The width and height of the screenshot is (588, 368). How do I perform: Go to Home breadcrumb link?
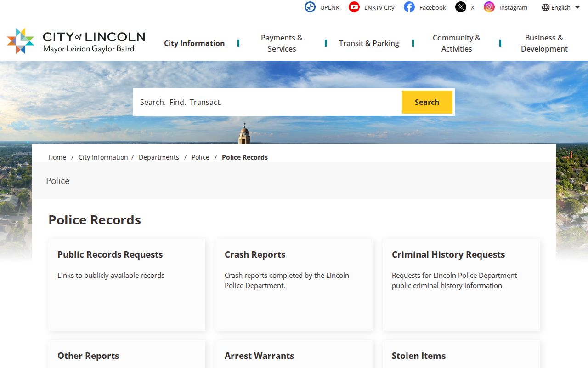pos(57,157)
